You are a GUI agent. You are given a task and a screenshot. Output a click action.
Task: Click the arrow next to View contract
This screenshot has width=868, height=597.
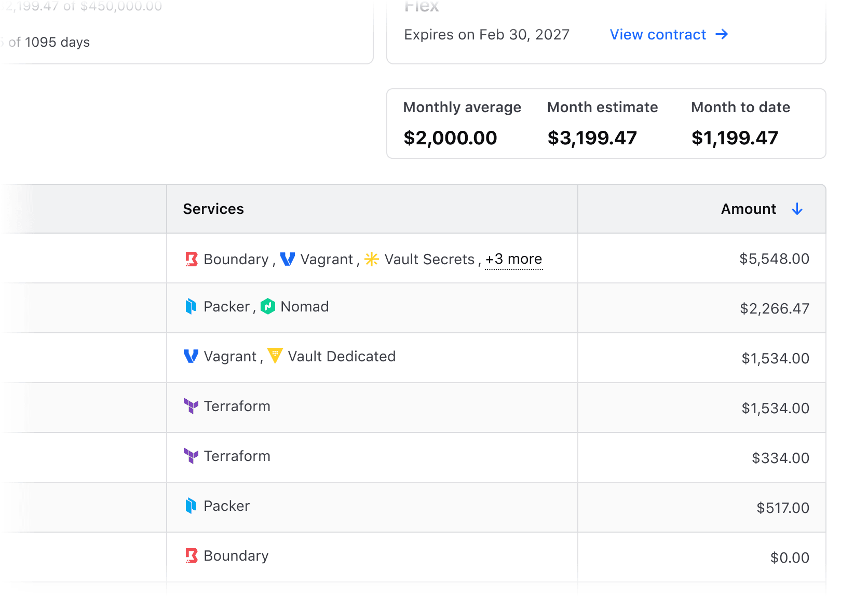pyautogui.click(x=722, y=35)
